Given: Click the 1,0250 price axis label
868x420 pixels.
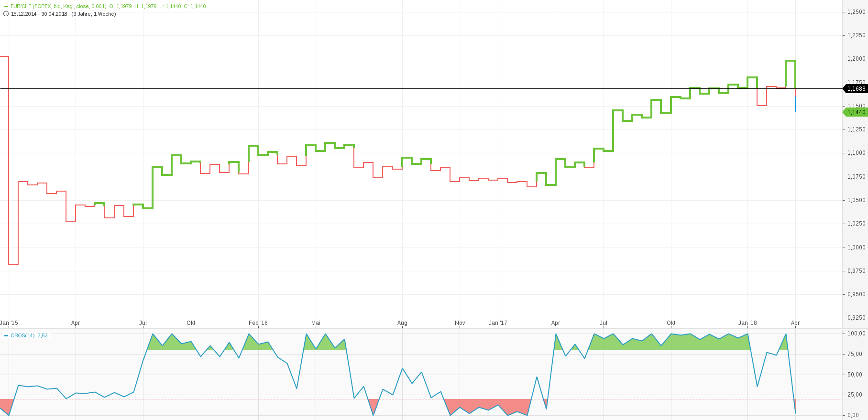Looking at the screenshot, I should 856,224.
